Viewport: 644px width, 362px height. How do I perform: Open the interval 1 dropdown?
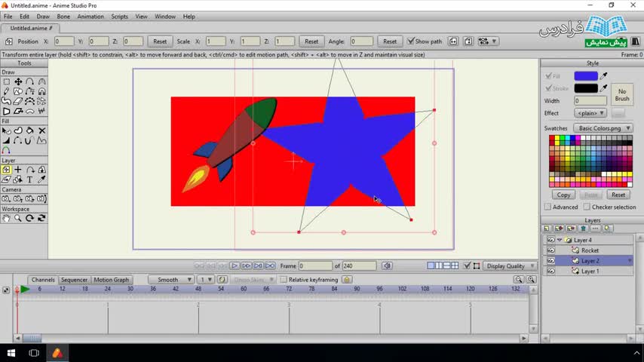tap(205, 279)
